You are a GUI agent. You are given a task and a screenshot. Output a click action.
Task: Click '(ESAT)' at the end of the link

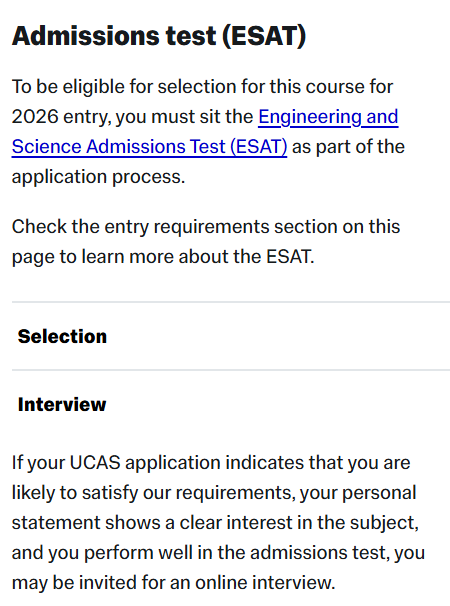[259, 147]
